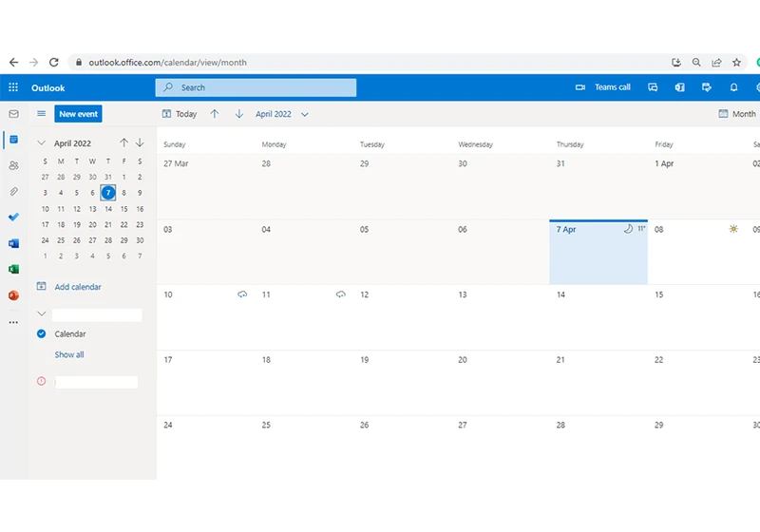Open the April 2022 month picker dropdown
Image resolution: width=760 pixels, height=532 pixels.
[x=281, y=114]
